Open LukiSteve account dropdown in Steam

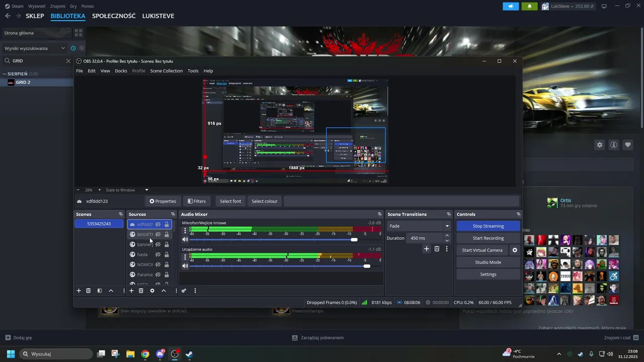pos(569,7)
